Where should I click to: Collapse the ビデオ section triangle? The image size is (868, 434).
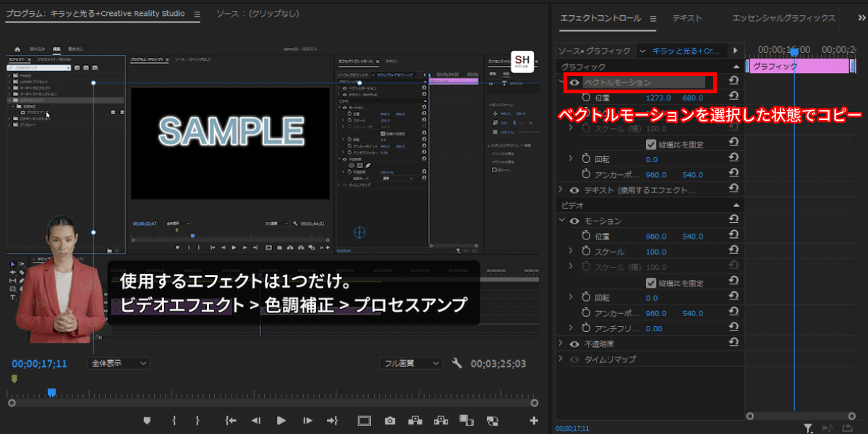[x=736, y=205]
